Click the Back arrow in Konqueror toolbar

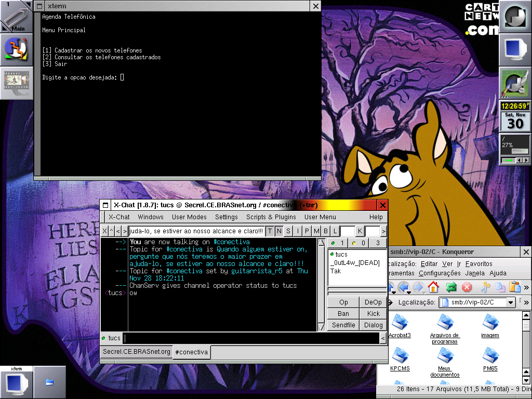[x=404, y=287]
